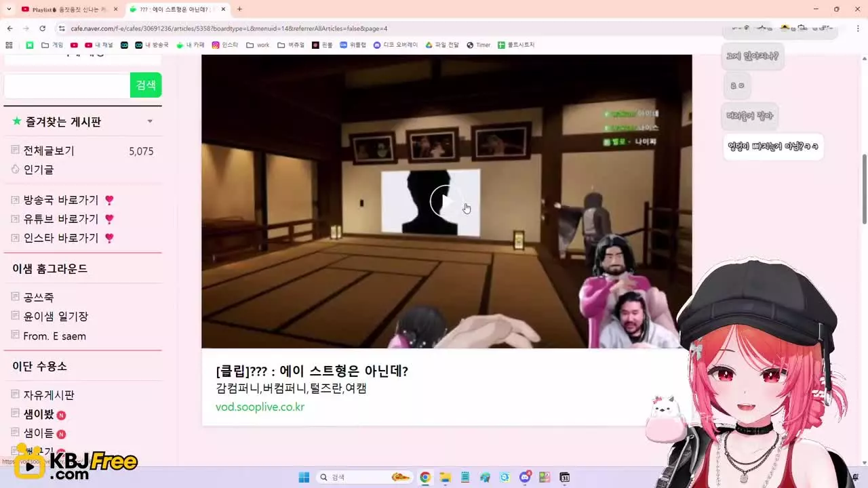This screenshot has height=488, width=868.
Task: Open the 내 방송국 bookmark
Action: point(151,45)
